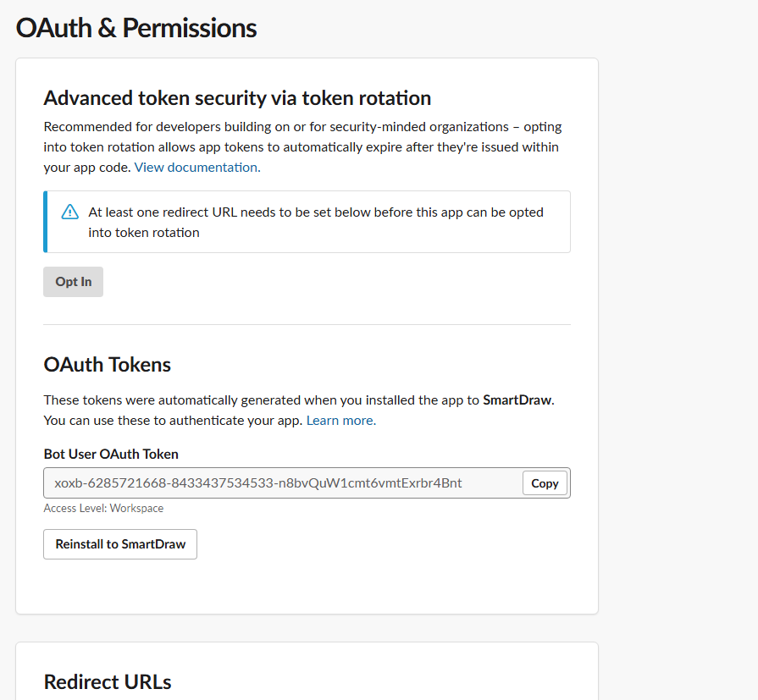
Task: Open the View documentation link
Action: [197, 168]
